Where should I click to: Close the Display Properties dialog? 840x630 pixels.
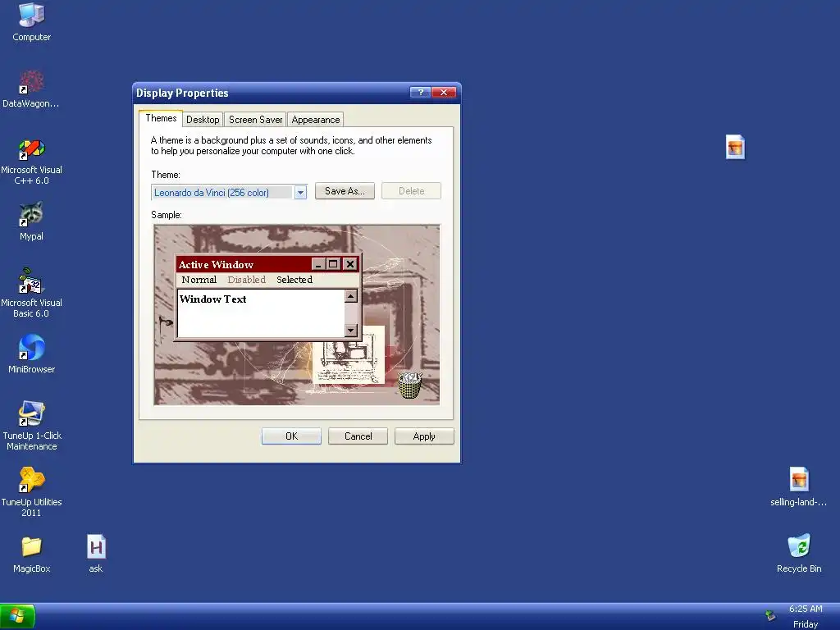444,92
